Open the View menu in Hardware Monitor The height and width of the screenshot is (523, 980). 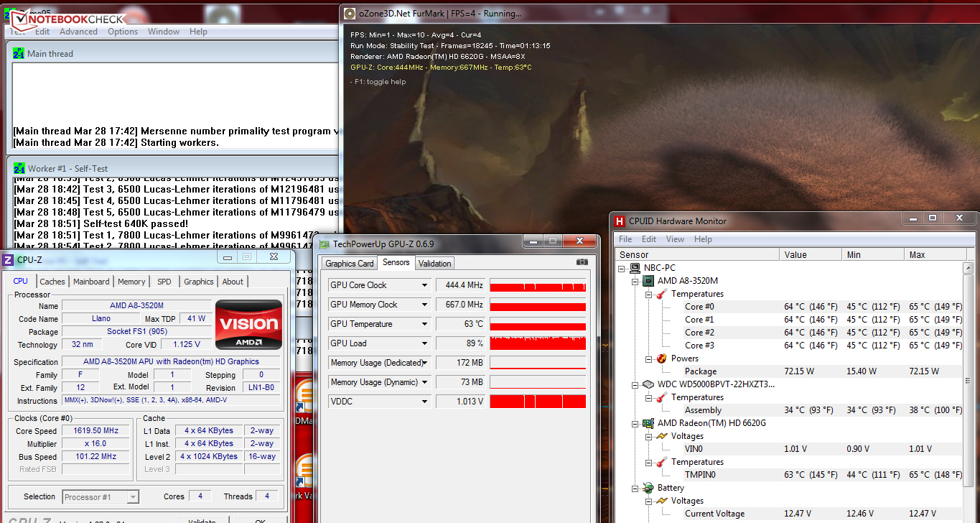675,239
